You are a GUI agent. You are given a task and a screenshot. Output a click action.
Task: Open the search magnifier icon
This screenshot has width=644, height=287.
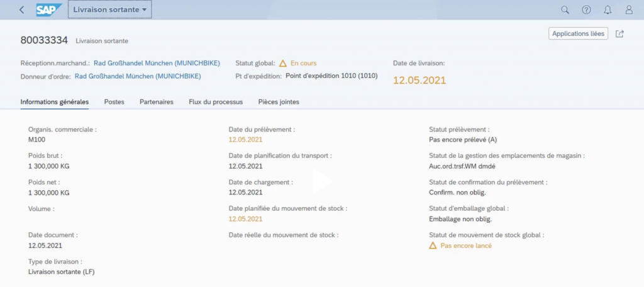(x=565, y=9)
